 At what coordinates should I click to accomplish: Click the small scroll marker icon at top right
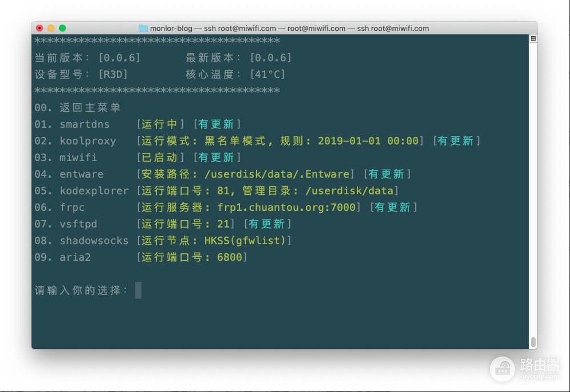point(533,38)
